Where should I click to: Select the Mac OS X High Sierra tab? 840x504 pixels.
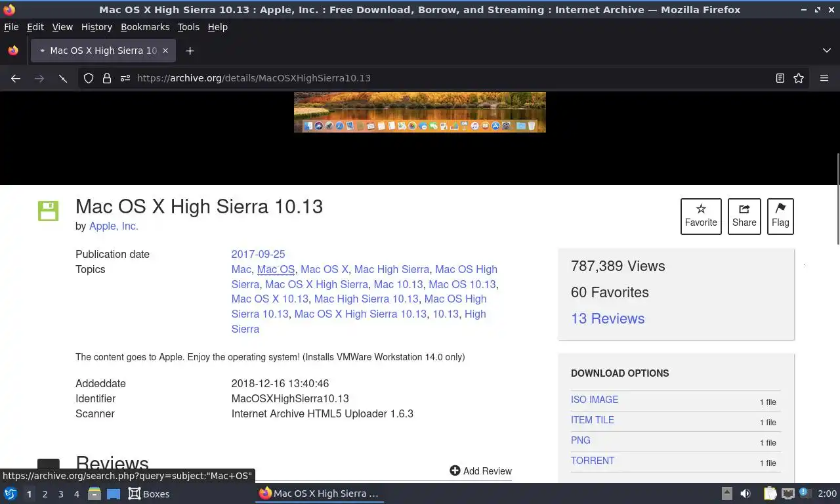click(102, 51)
